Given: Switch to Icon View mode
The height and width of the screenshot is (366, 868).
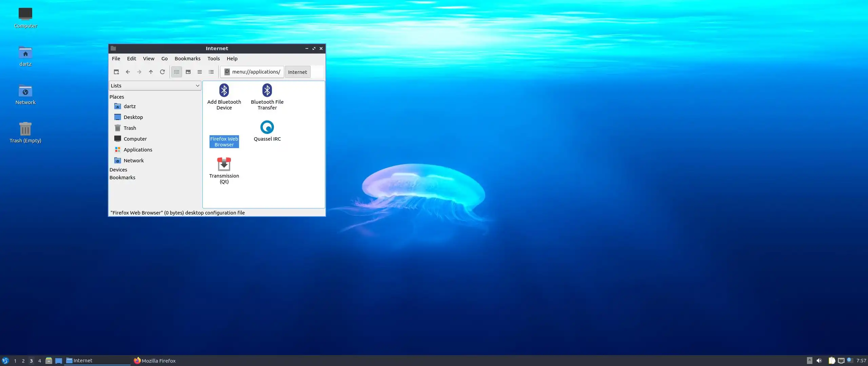Looking at the screenshot, I should pos(177,72).
